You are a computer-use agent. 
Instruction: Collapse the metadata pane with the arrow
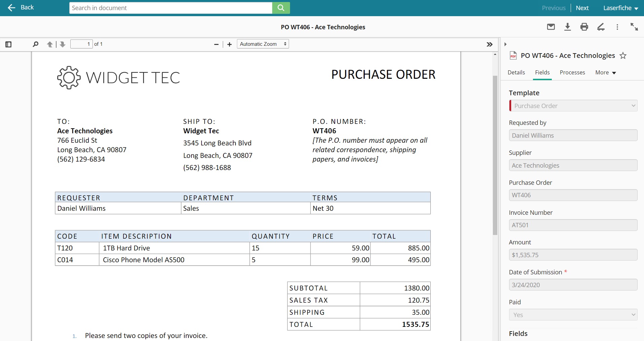pyautogui.click(x=505, y=44)
